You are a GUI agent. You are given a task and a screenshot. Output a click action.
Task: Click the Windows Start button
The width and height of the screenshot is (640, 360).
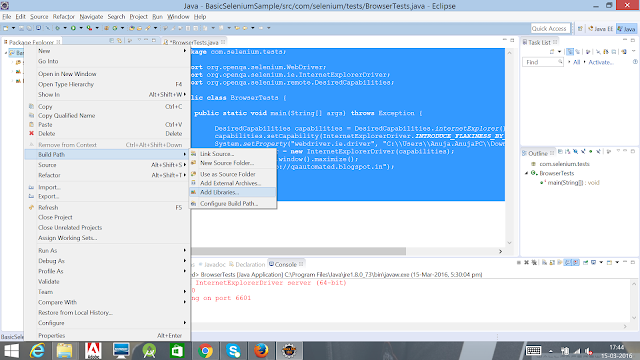click(x=11, y=351)
